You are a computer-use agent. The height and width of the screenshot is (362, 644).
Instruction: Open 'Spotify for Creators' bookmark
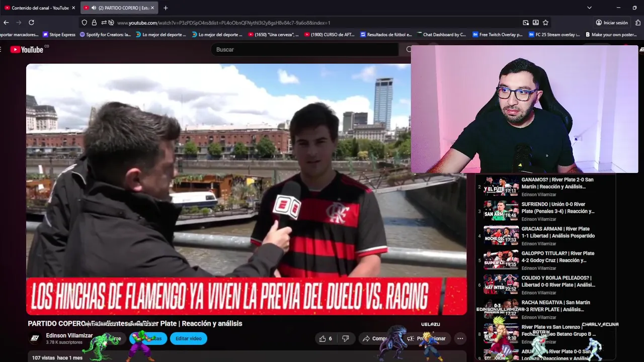click(105, 35)
